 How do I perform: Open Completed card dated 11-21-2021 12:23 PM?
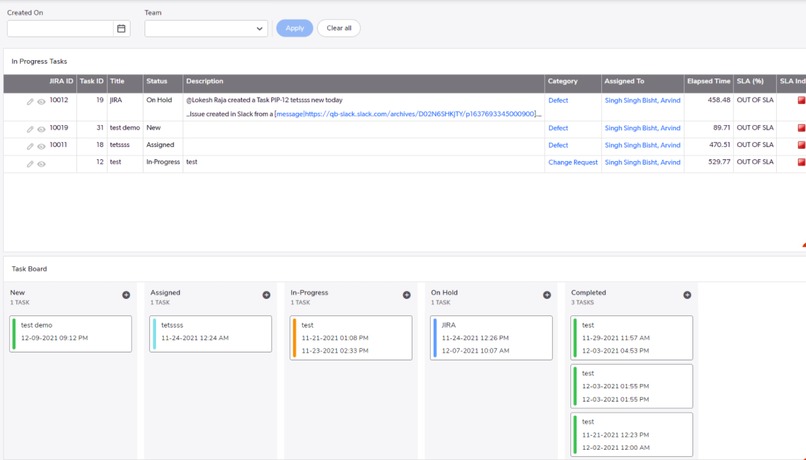[632, 435]
